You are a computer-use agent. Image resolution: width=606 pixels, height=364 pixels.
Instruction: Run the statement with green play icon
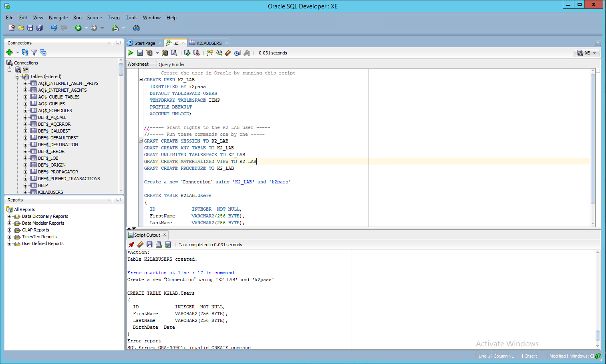click(x=131, y=53)
